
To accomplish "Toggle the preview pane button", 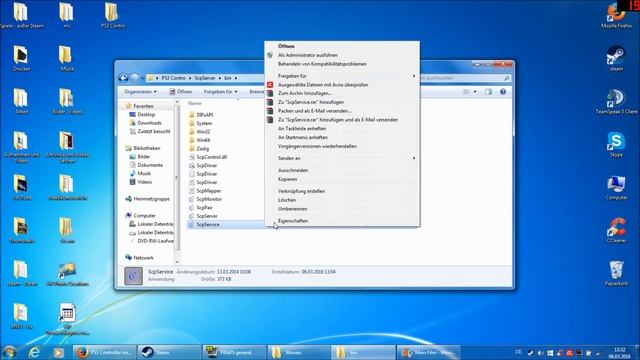I will [489, 92].
